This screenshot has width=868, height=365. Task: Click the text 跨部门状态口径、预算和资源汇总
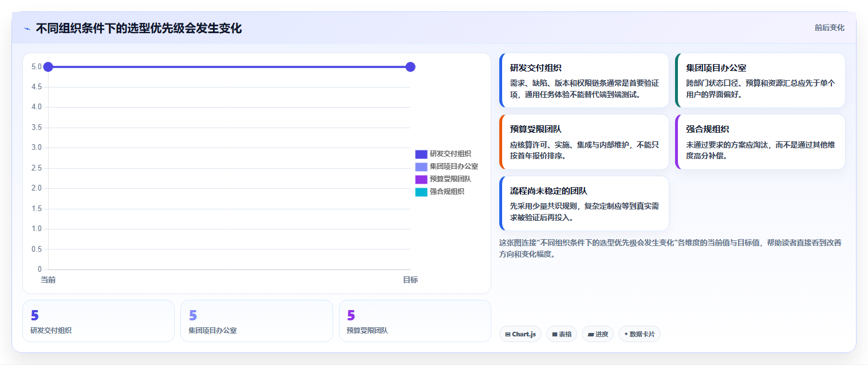coord(743,83)
